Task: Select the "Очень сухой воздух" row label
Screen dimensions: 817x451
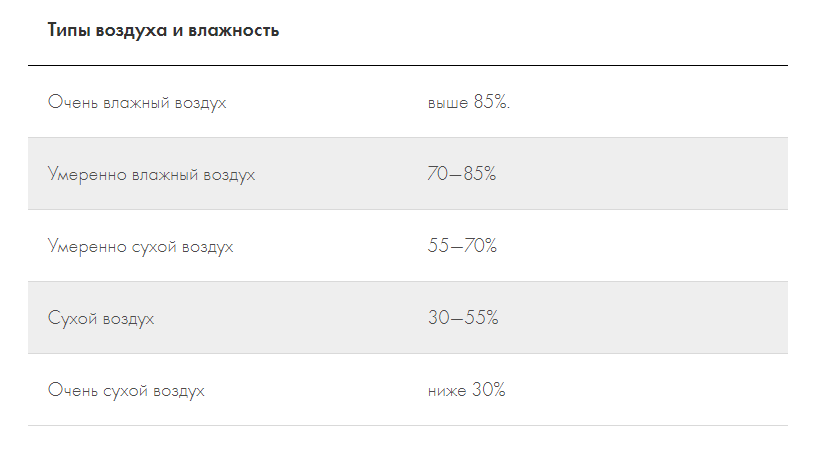Action: click(x=126, y=391)
